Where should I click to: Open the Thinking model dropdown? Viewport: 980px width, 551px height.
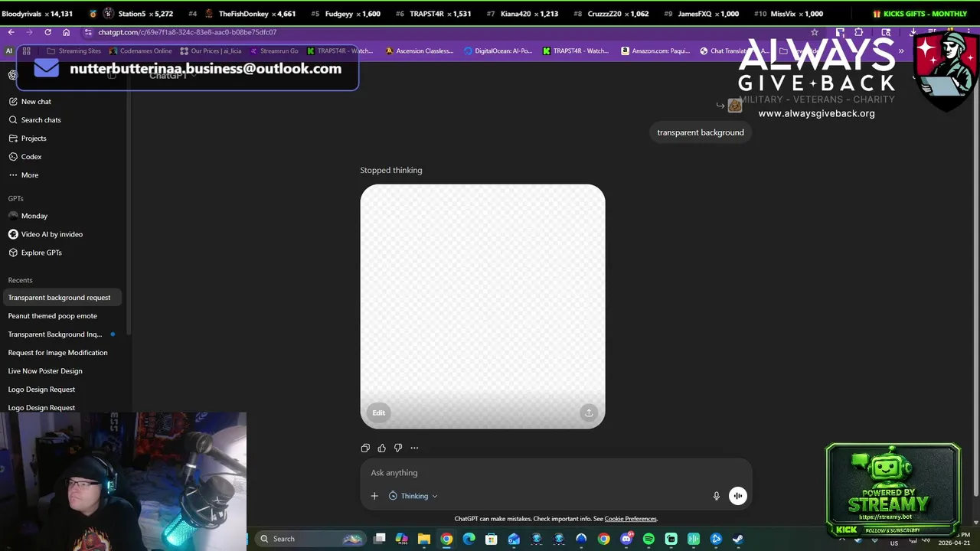click(413, 496)
